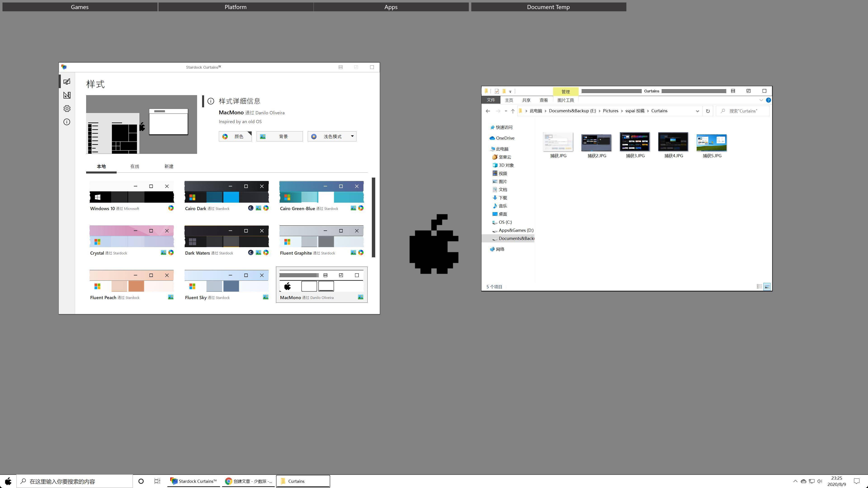Viewport: 868px width, 488px height.
Task: Click the taskbar search box
Action: pos(74,481)
